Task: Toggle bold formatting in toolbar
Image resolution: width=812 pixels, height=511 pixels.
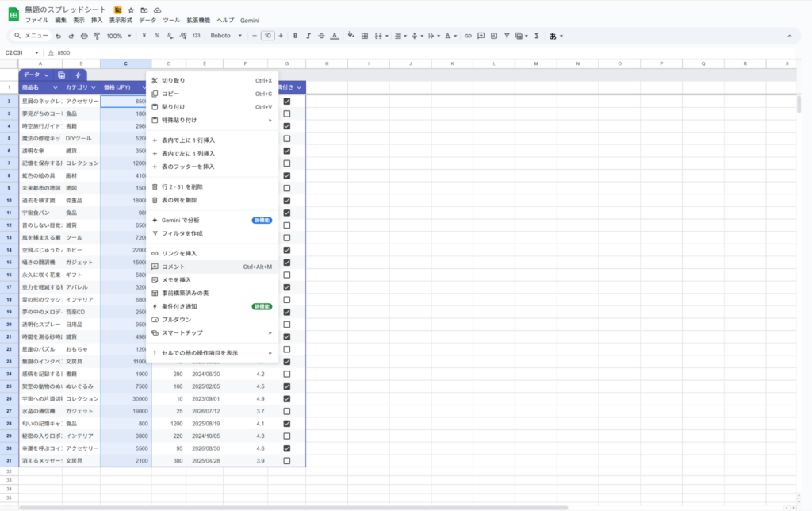Action: tap(295, 36)
